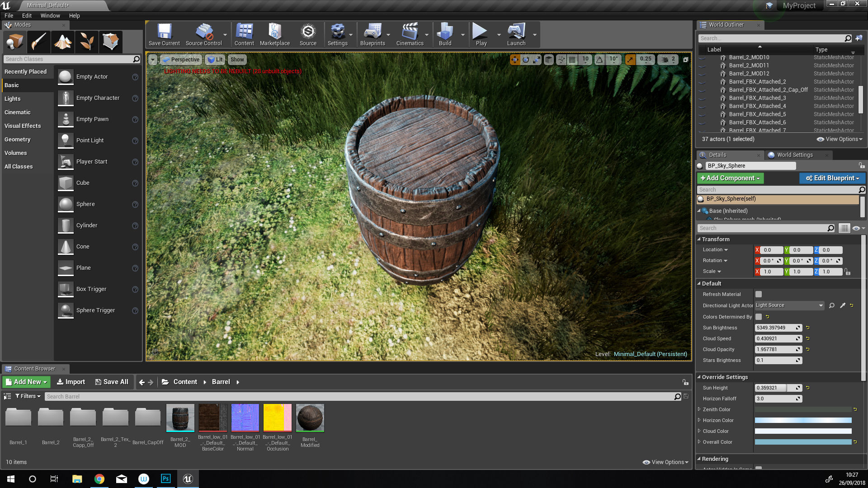The width and height of the screenshot is (868, 488).
Task: Open the Add Component dropdown
Action: point(730,178)
